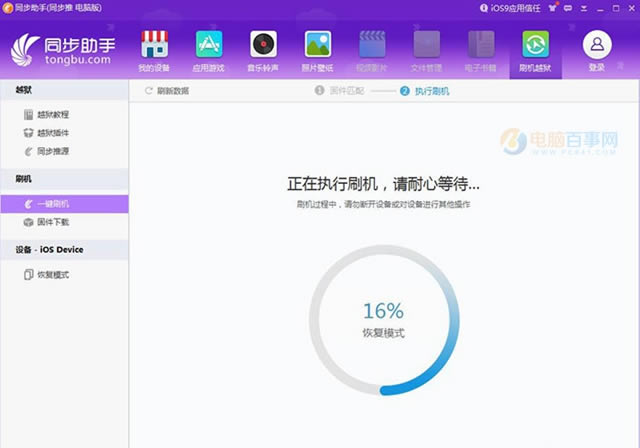640x448 pixels.
Task: Click the 登录 login avatar
Action: click(597, 50)
